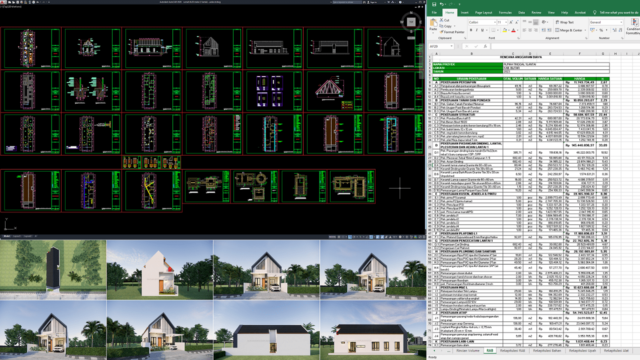640x360 pixels.
Task: Click Increase Font Size icon
Action: 511,22
